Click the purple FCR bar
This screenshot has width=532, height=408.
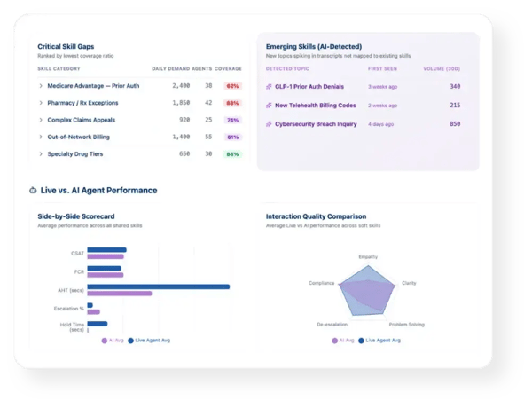point(106,275)
